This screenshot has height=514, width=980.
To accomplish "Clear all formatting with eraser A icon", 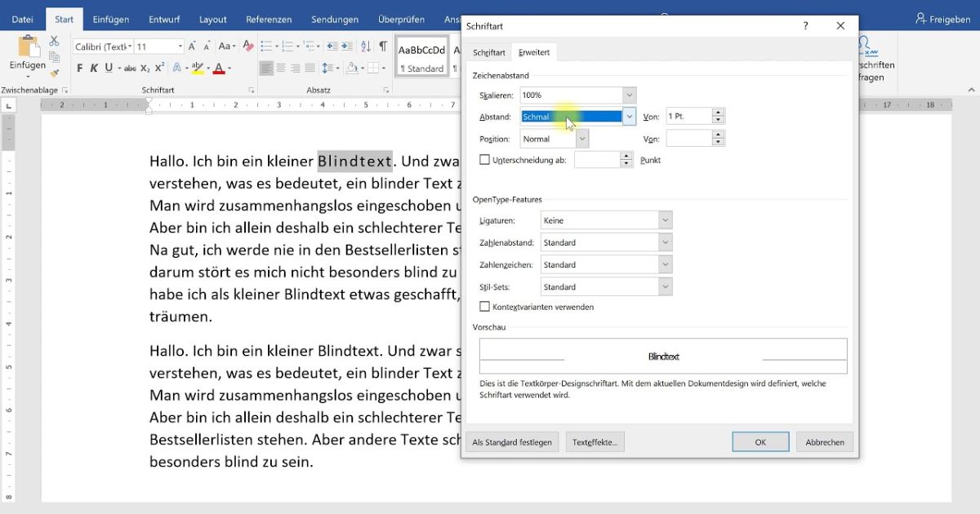I will (247, 47).
